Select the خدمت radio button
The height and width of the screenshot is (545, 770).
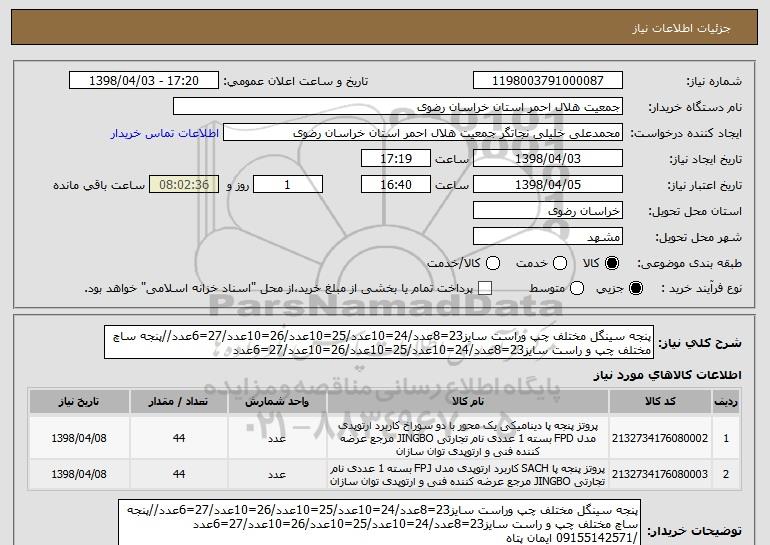tap(560, 263)
